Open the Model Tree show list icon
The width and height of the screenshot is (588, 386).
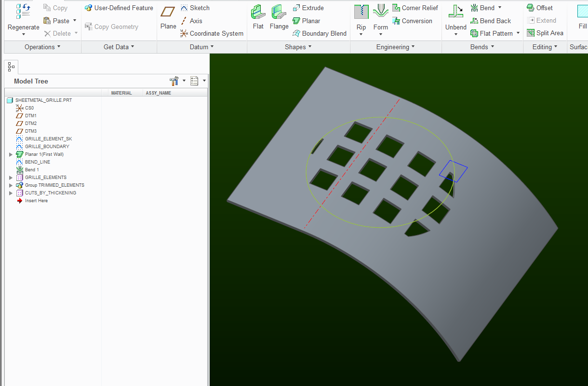pos(195,81)
